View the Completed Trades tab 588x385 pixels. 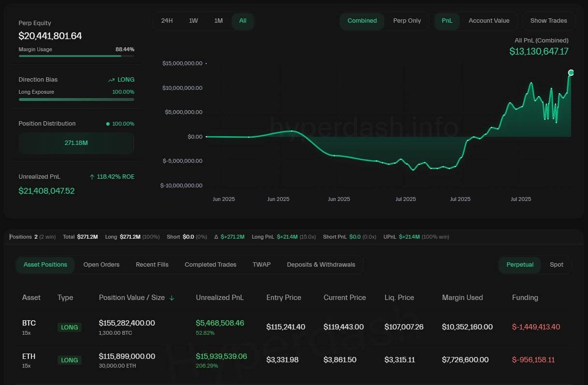pyautogui.click(x=211, y=265)
